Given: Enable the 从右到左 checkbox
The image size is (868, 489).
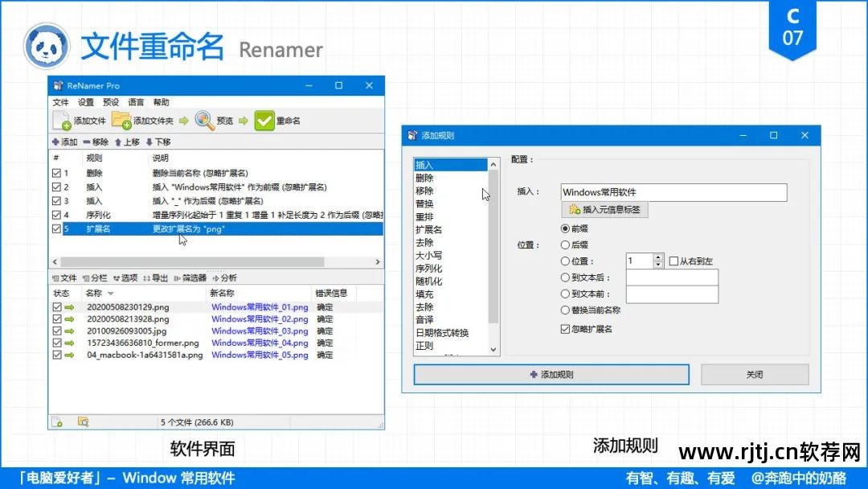Looking at the screenshot, I should 673,261.
